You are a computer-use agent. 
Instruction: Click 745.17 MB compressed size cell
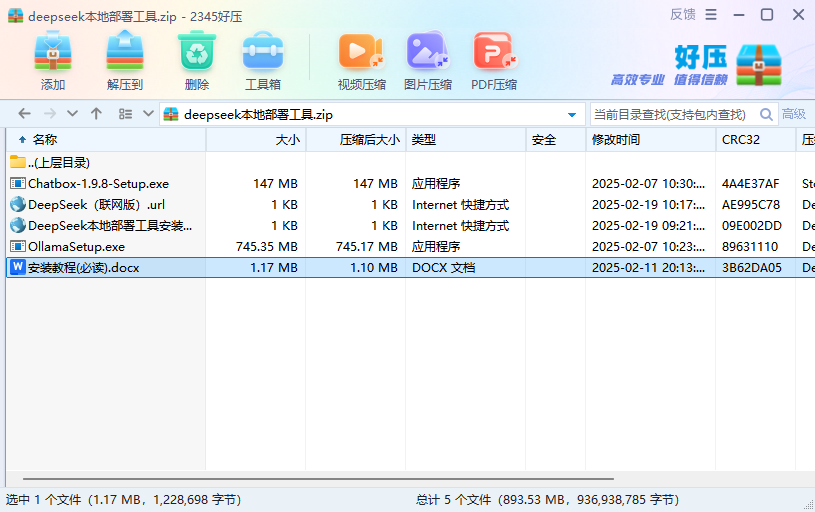(x=366, y=246)
